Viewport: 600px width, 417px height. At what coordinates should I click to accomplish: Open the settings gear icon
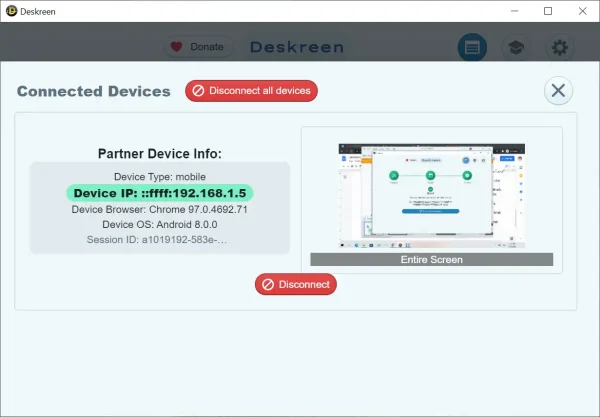[x=559, y=47]
